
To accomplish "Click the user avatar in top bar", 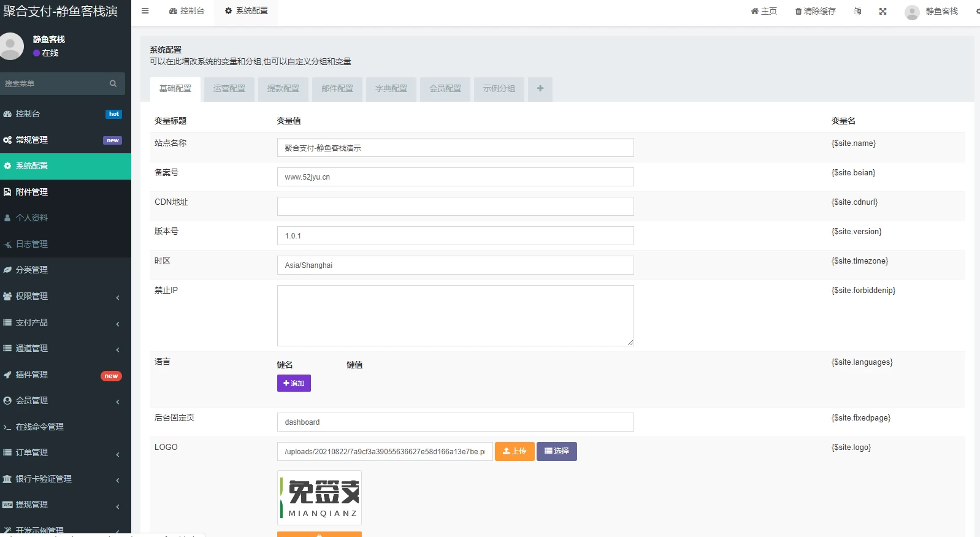I will tap(912, 12).
